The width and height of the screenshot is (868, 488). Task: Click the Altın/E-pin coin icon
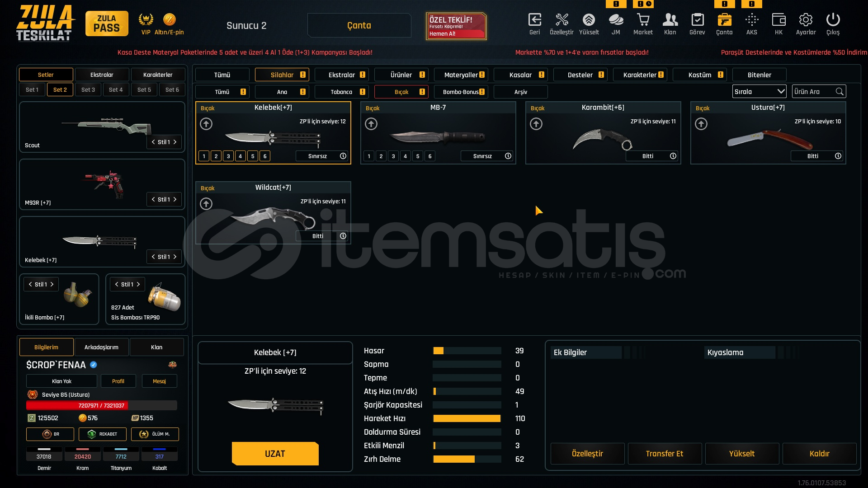(169, 19)
